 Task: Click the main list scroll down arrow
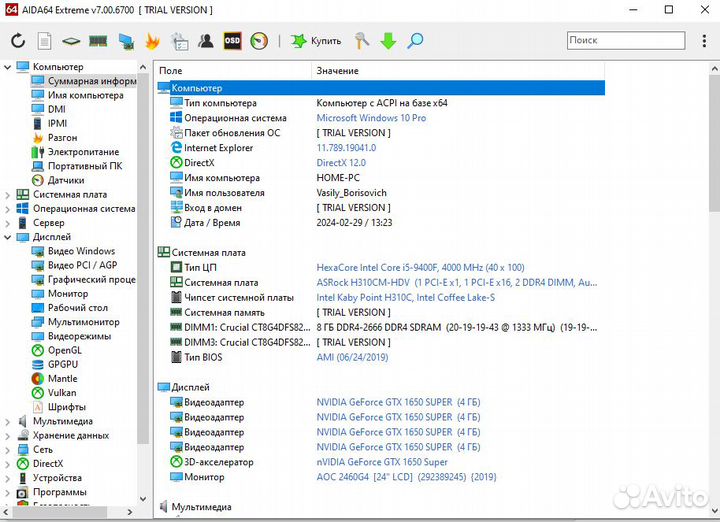pos(714,511)
